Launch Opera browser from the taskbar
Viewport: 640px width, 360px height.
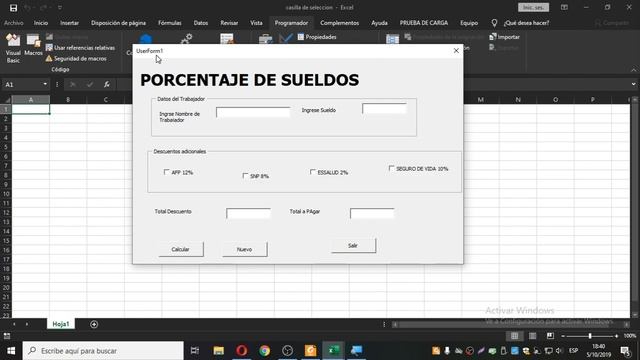[x=242, y=351]
